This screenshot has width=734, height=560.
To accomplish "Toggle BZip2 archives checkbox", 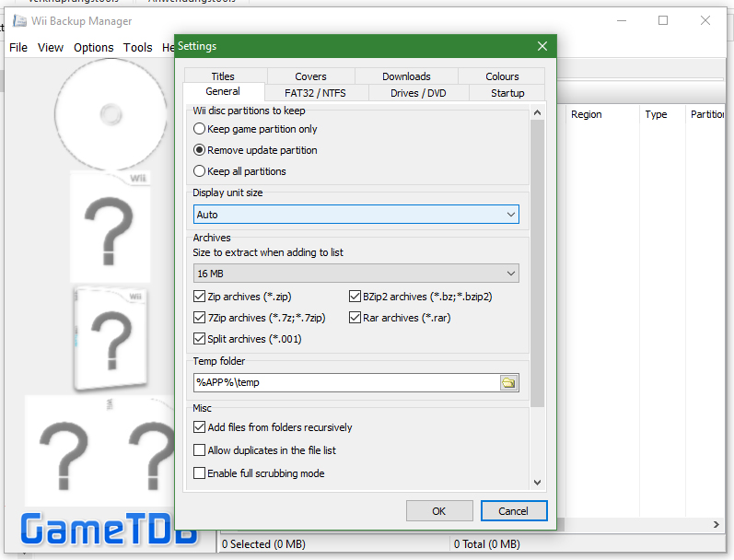I will [420, 297].
